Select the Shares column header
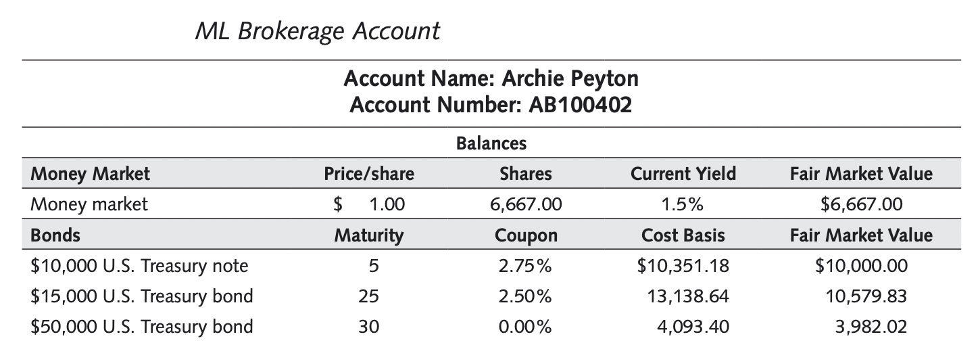 526,174
